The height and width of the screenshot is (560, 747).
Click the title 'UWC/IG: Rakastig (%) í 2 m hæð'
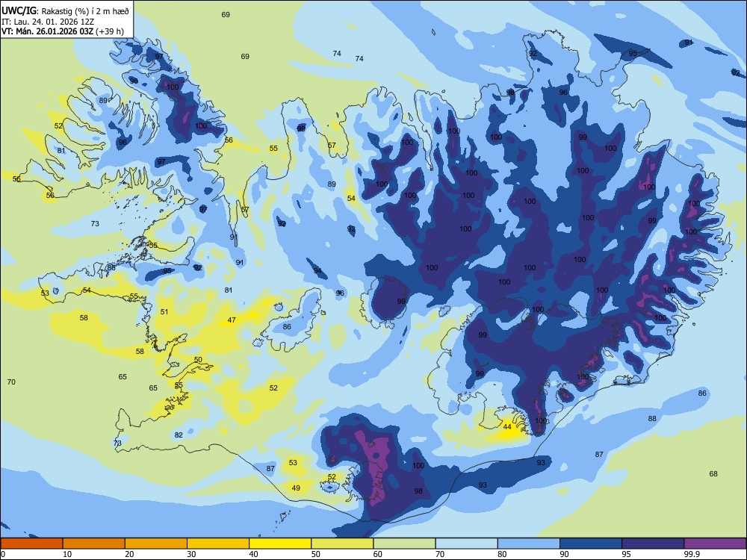click(x=65, y=10)
